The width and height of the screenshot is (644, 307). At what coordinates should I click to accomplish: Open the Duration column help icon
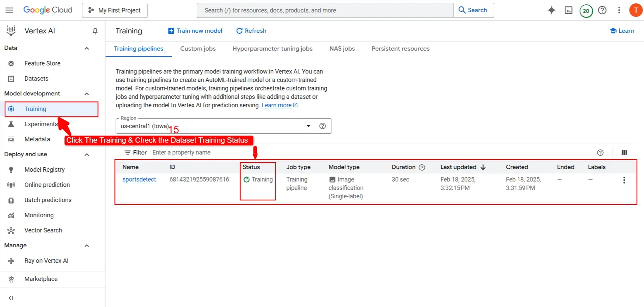pyautogui.click(x=422, y=167)
